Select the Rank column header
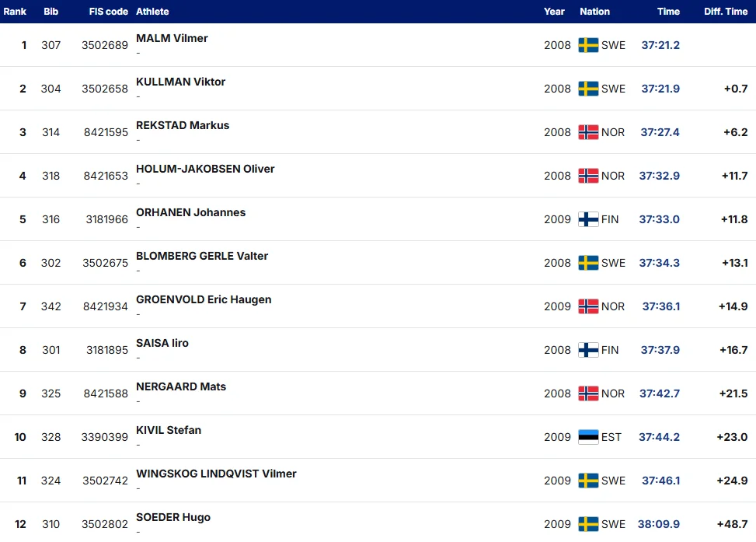The image size is (756, 542). pyautogui.click(x=15, y=12)
